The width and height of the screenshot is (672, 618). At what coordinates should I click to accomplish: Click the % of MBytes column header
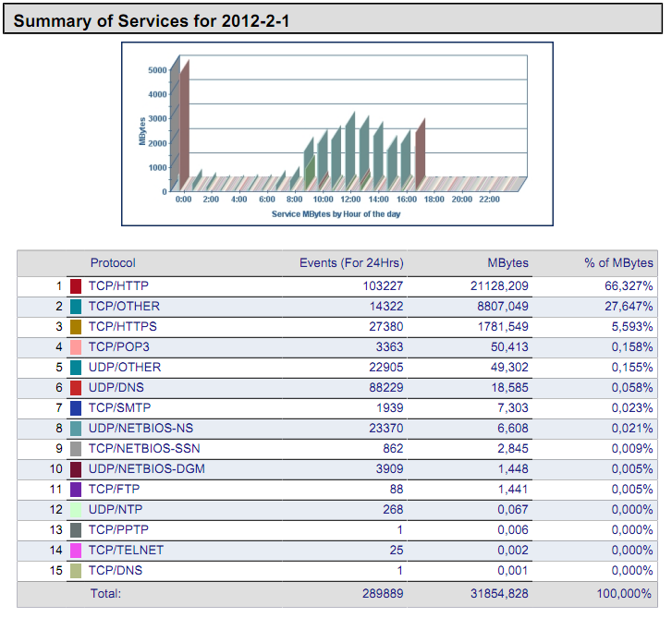point(618,263)
